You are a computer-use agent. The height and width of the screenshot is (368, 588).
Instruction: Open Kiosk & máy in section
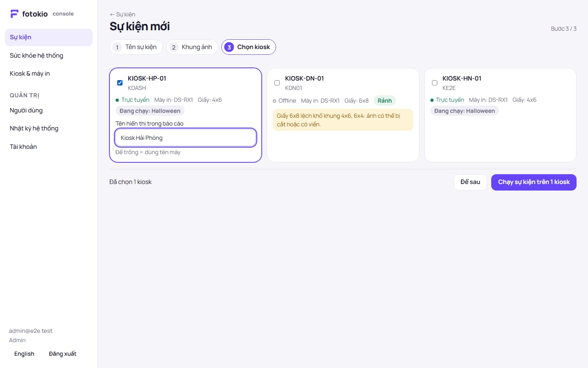click(x=49, y=74)
